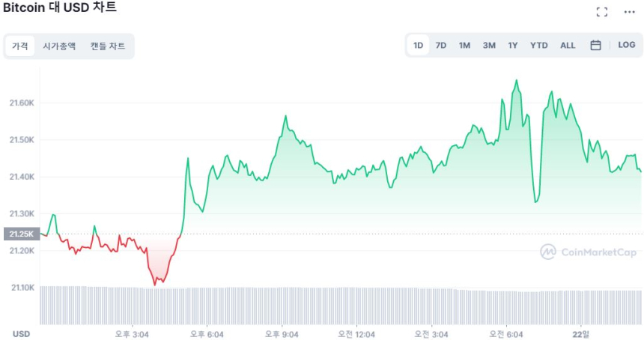Click the CoinMarketCap watermark logo
Screen dimensions: 644x340
(x=589, y=252)
